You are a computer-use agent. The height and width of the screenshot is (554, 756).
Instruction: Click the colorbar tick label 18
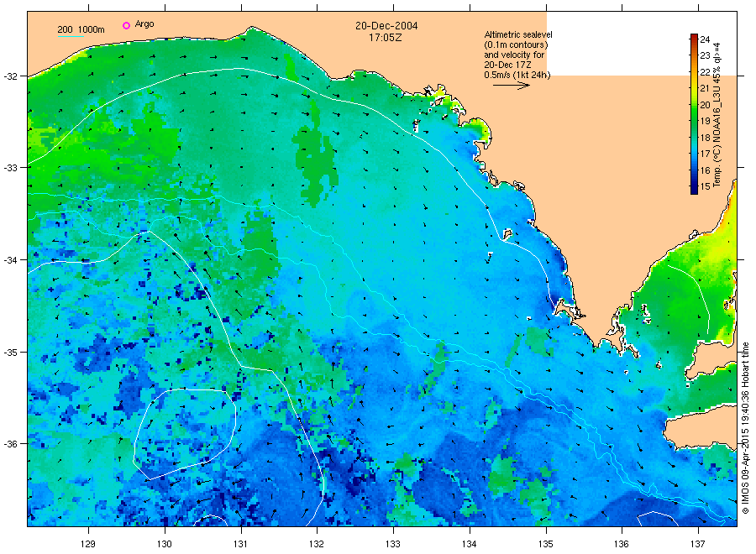tap(705, 138)
